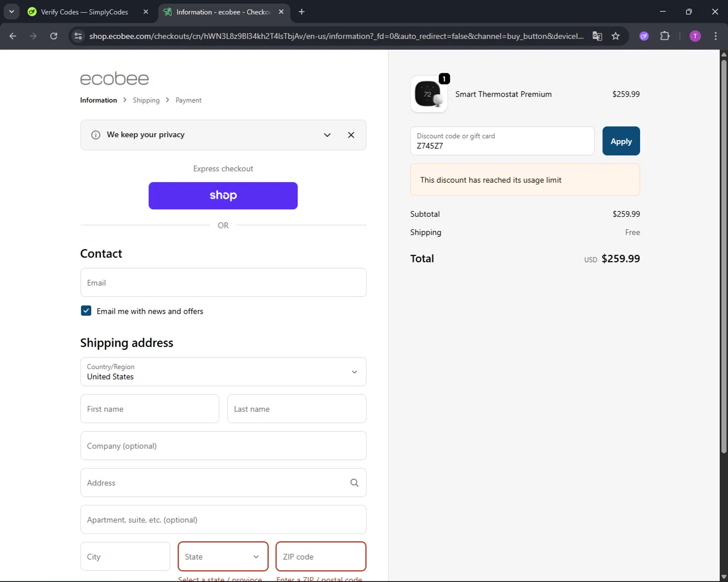728x582 pixels.
Task: Click the ZIP code field
Action: coord(321,556)
